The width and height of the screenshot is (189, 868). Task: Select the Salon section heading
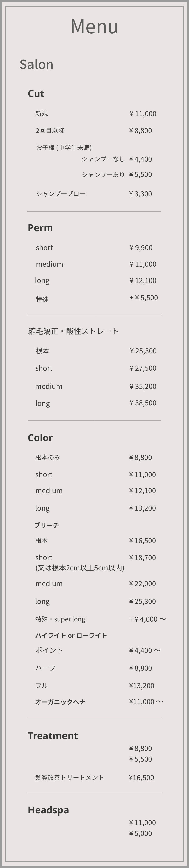(36, 64)
